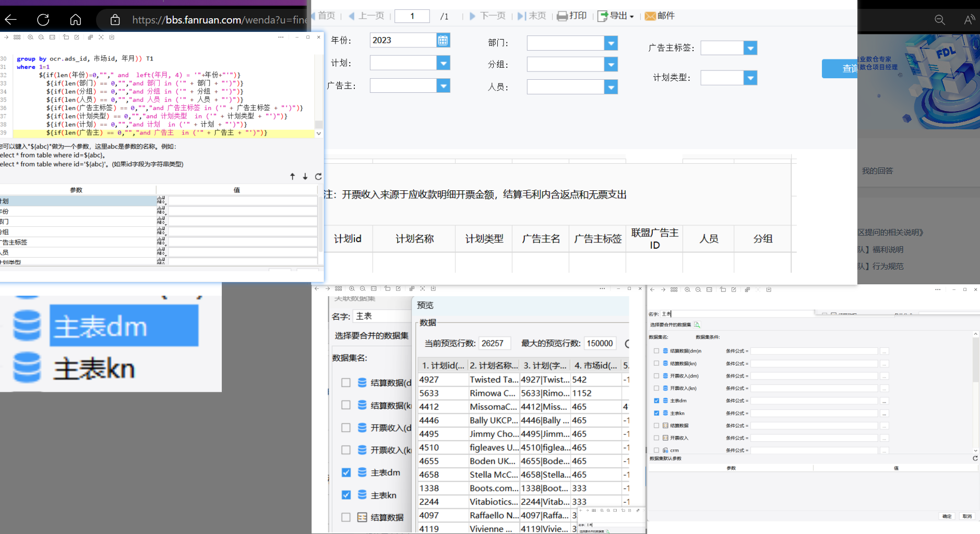980x534 pixels.
Task: Move parameter up with the up arrow
Action: 292,177
